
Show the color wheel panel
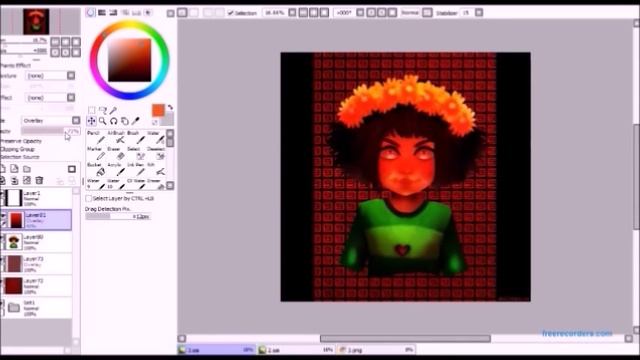(x=91, y=13)
